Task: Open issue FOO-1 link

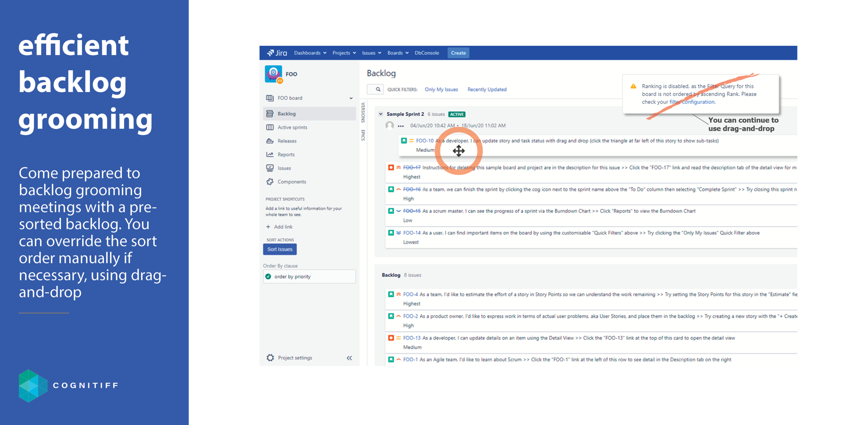Action: click(x=411, y=360)
